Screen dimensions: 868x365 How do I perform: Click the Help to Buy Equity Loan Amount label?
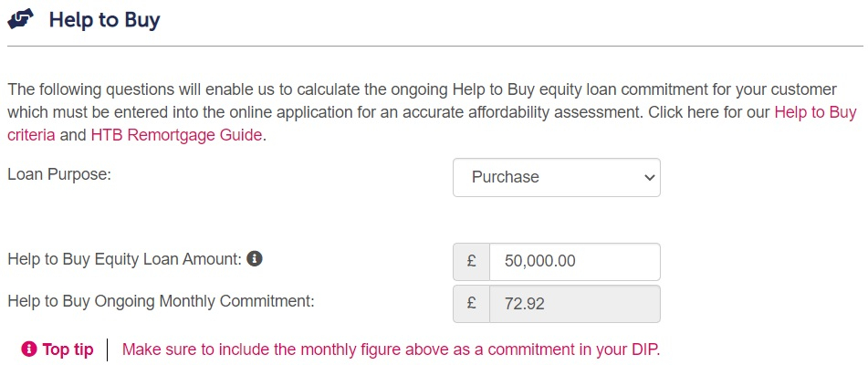tap(124, 259)
